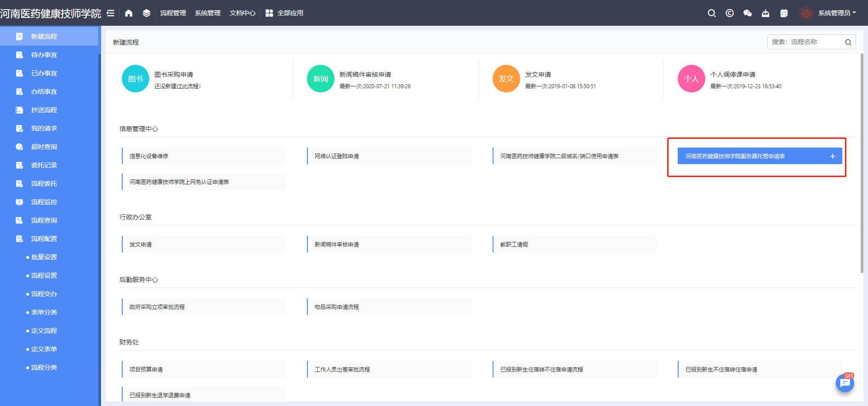Open the 文档中心 top menu
The image size is (868, 406).
[x=243, y=13]
